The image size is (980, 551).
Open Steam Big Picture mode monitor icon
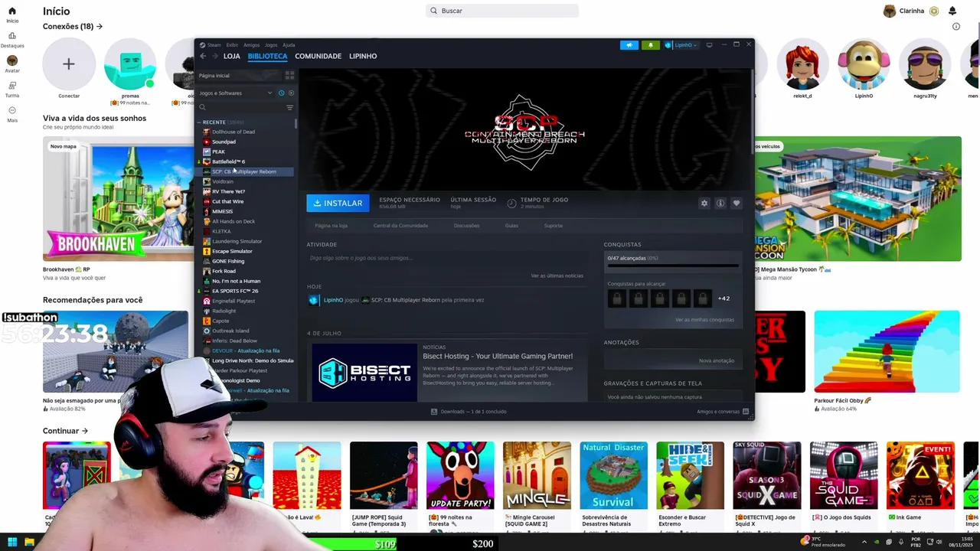(x=709, y=45)
